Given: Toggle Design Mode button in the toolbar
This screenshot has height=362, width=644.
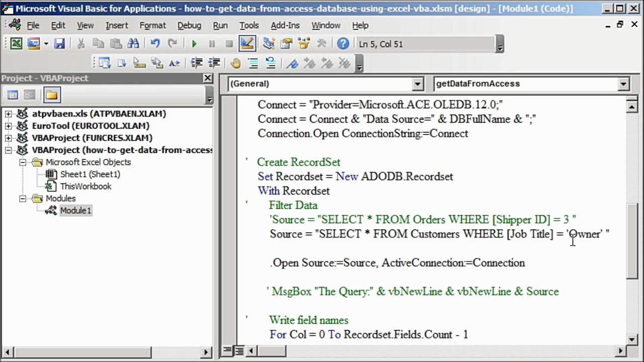Looking at the screenshot, I should (x=247, y=44).
